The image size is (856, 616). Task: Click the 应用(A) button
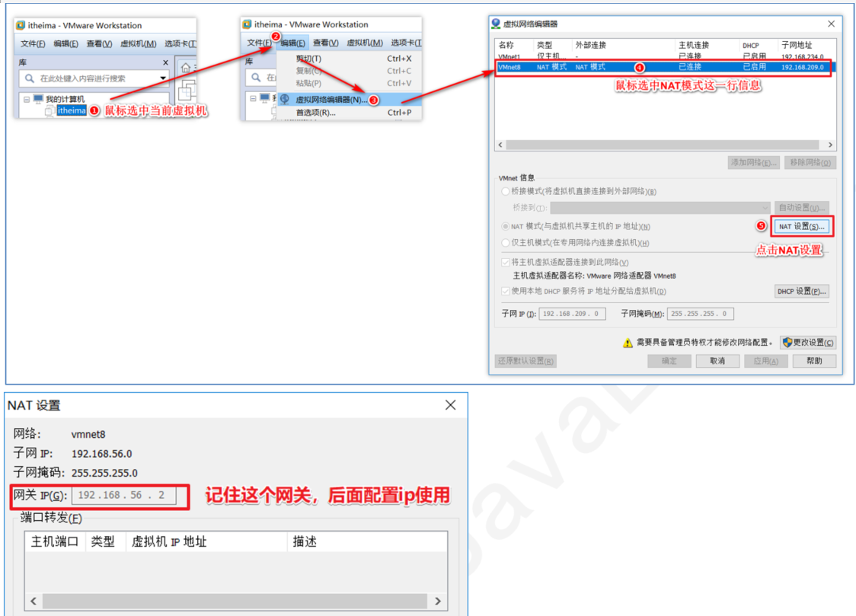coord(766,361)
